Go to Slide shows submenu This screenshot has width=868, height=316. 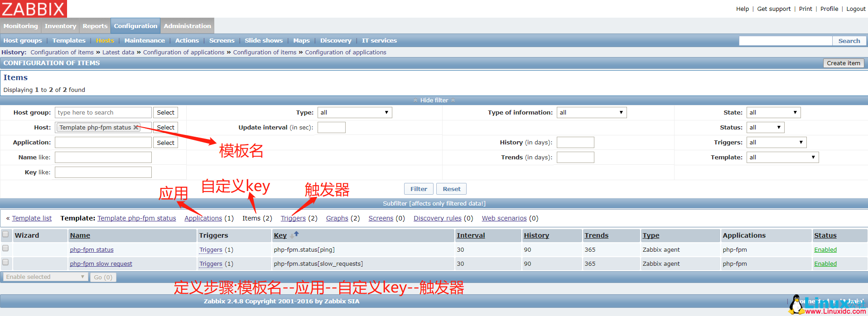[264, 40]
